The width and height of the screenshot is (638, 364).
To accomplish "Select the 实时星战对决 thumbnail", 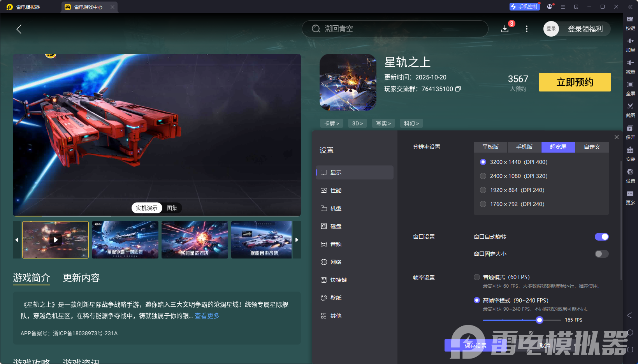I will [195, 240].
